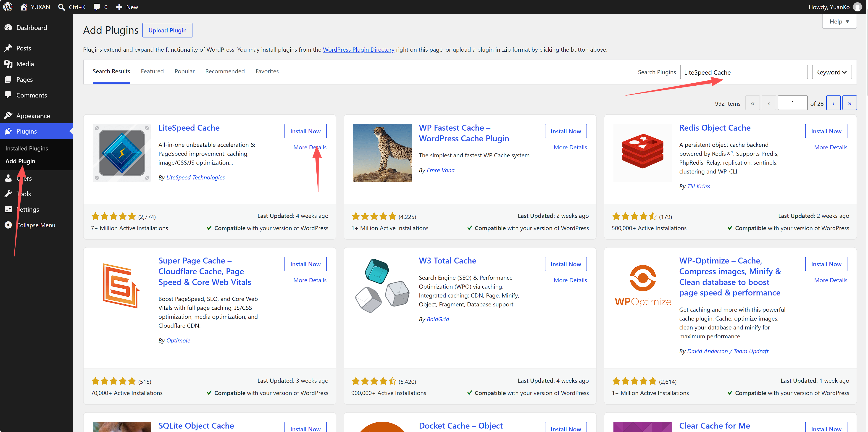Focus the Search Plugins input field

coord(744,72)
